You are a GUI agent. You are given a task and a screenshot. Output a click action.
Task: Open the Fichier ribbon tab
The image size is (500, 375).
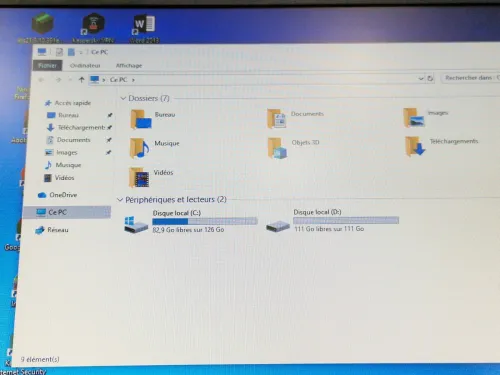pos(47,65)
